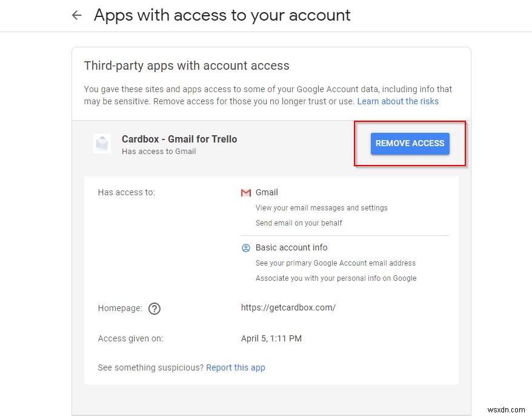Click the back arrow icon
Screen dimensions: 532x416
pos(76,15)
